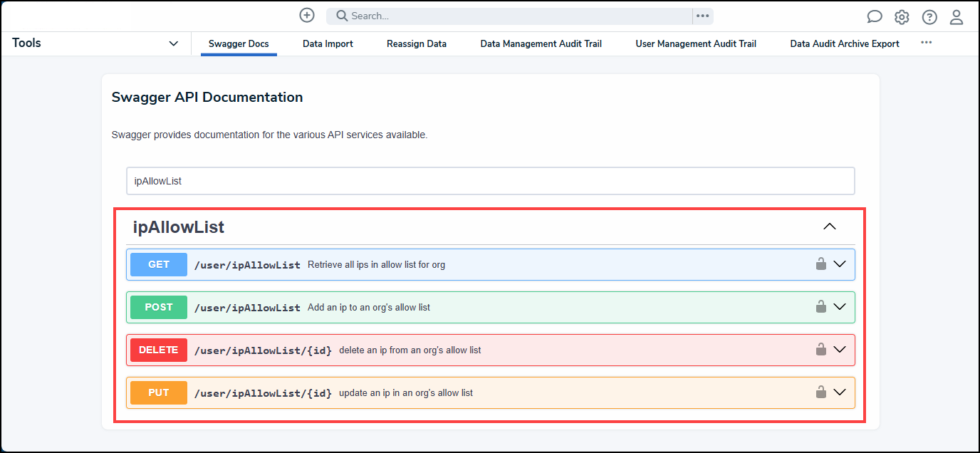
Task: Show more tabs via ellipsis
Action: pos(926,43)
